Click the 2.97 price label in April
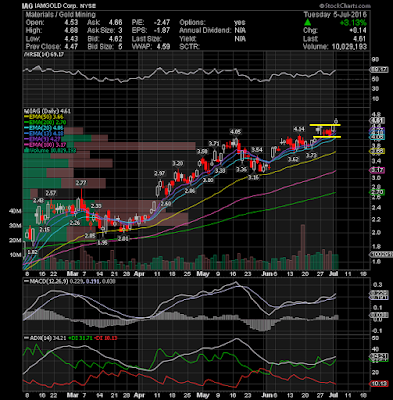 [160, 173]
